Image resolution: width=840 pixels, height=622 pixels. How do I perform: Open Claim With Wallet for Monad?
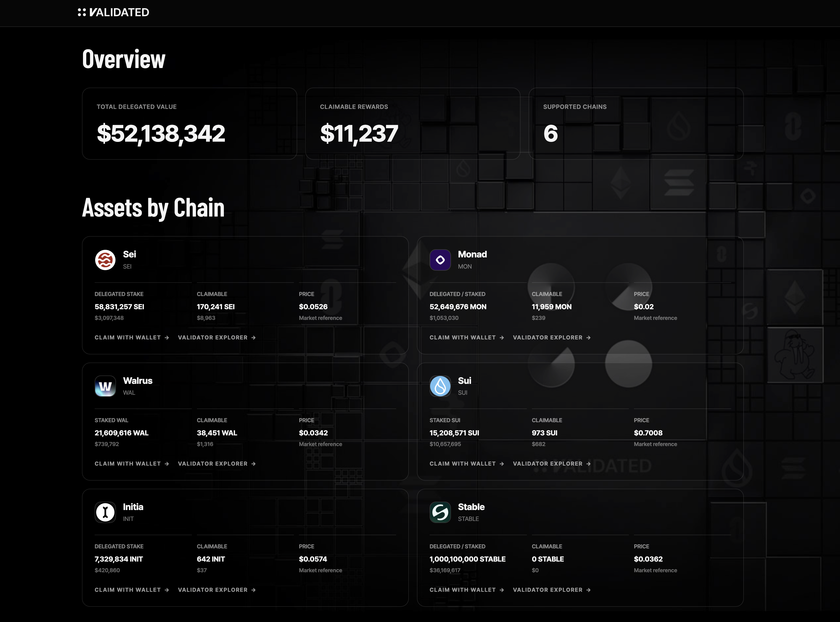click(x=467, y=337)
